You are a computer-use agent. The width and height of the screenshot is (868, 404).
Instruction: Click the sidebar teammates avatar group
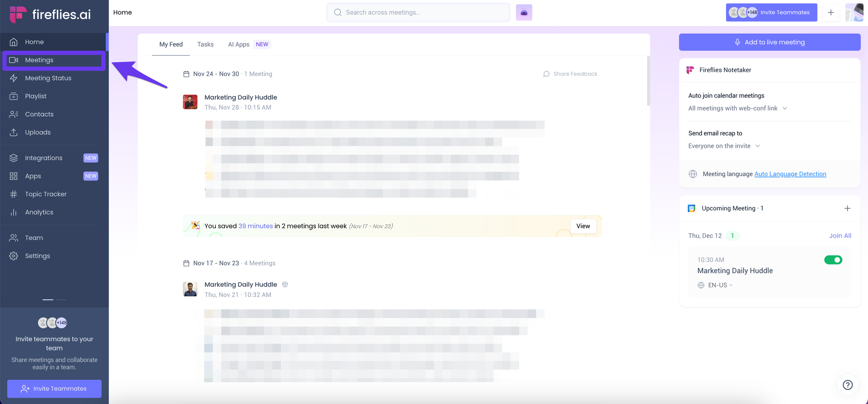[53, 323]
